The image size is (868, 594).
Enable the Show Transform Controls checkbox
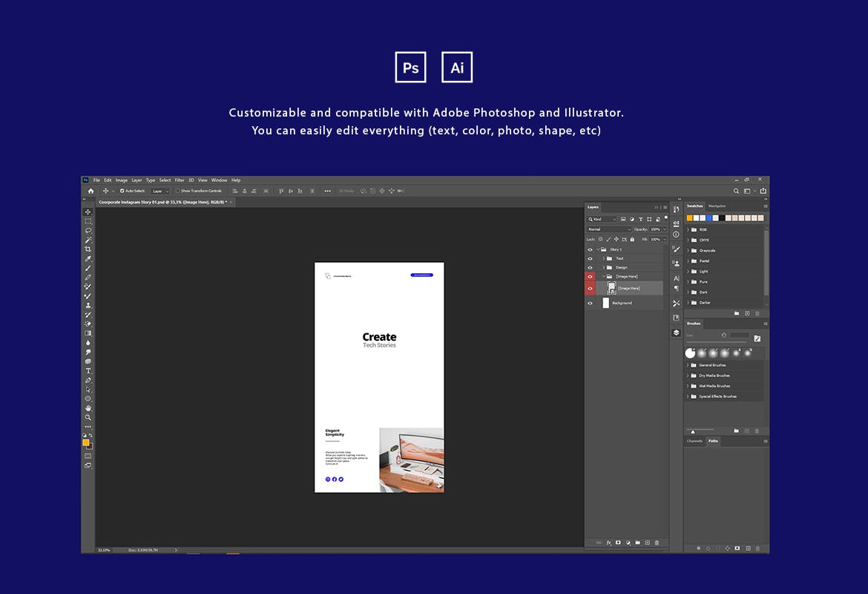pyautogui.click(x=178, y=191)
